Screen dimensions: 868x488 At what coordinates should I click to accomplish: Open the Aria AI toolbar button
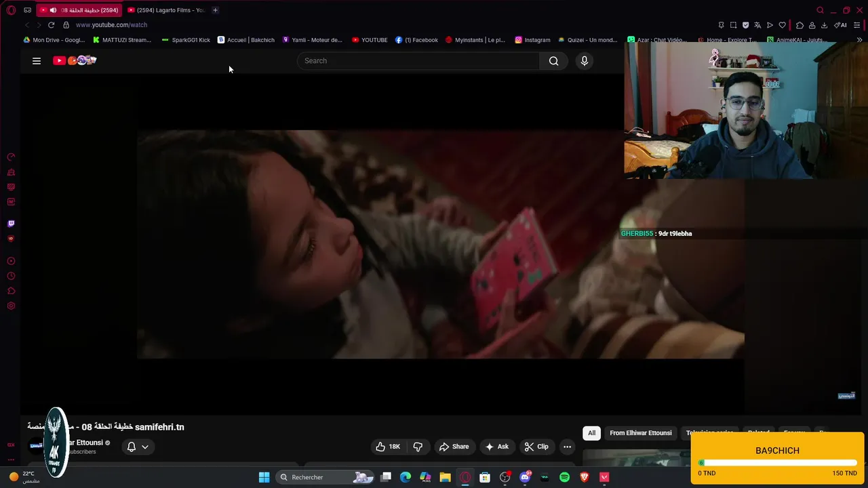[x=840, y=25]
